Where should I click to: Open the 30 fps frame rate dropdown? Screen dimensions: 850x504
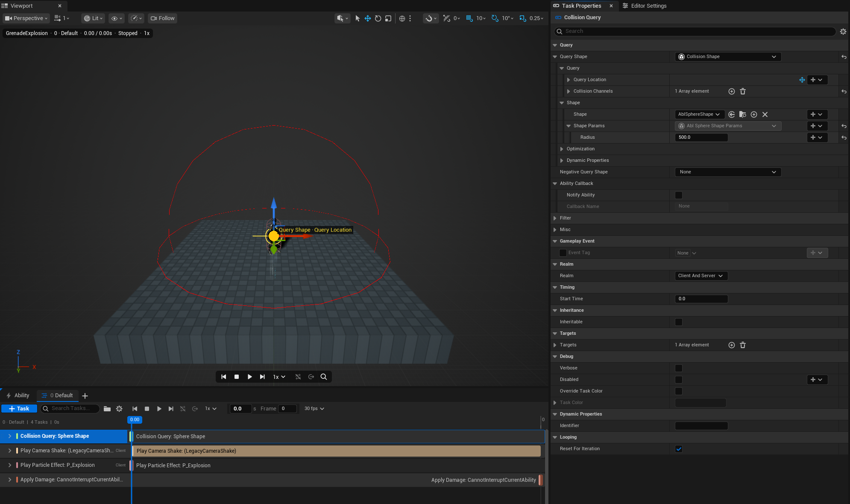pyautogui.click(x=314, y=409)
